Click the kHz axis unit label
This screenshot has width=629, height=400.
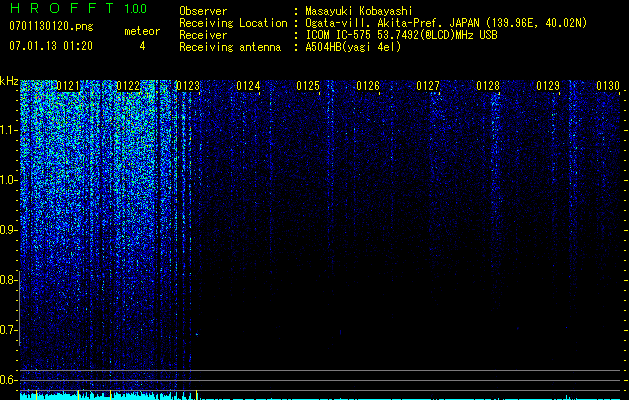coord(9,81)
